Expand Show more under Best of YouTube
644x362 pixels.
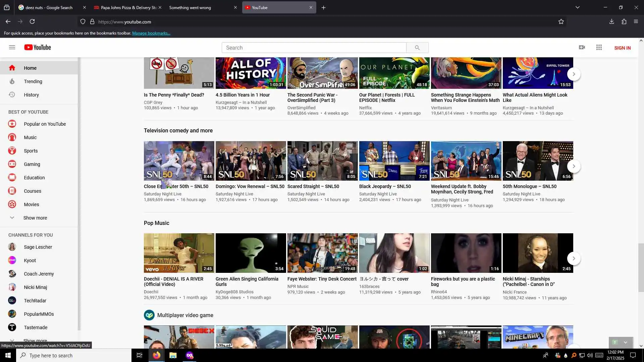35,218
